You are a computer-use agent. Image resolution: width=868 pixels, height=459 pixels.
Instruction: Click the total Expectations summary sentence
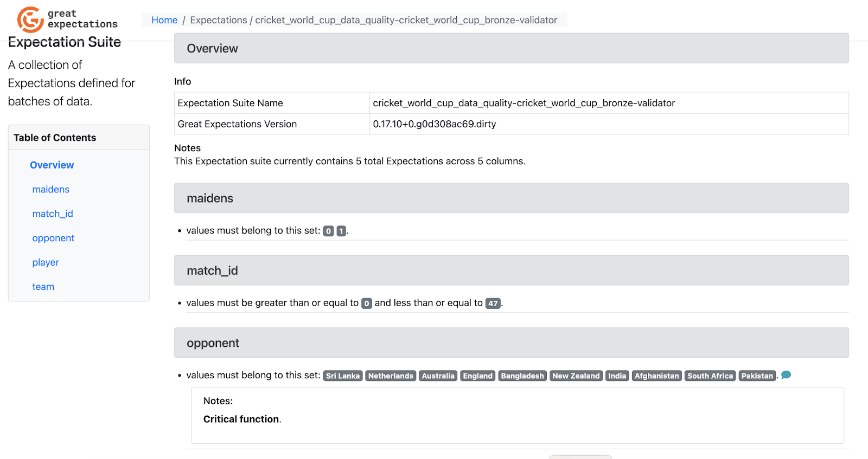(x=350, y=161)
